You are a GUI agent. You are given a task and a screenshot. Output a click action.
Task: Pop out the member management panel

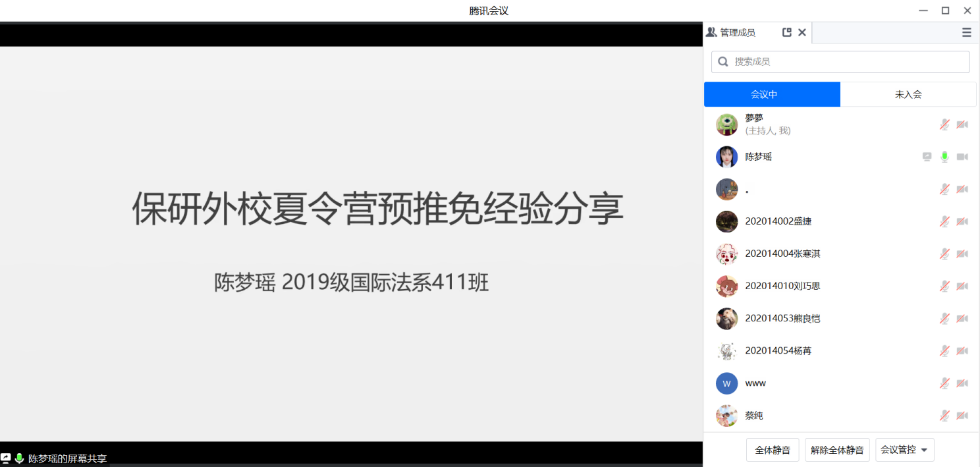click(786, 32)
